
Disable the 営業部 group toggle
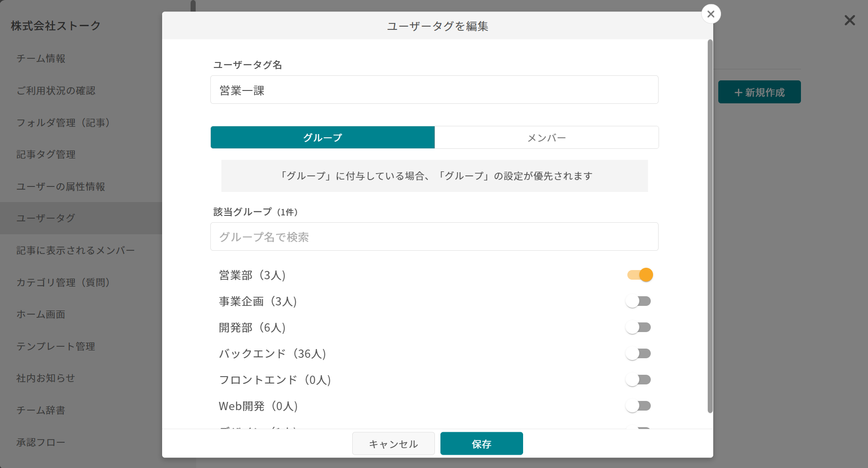click(x=640, y=275)
